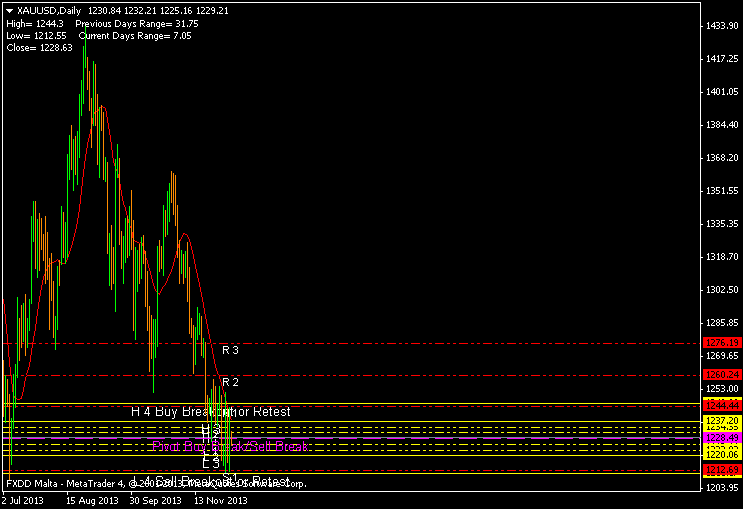Click the red 1212.69 price tag
The width and height of the screenshot is (743, 509).
tap(721, 469)
